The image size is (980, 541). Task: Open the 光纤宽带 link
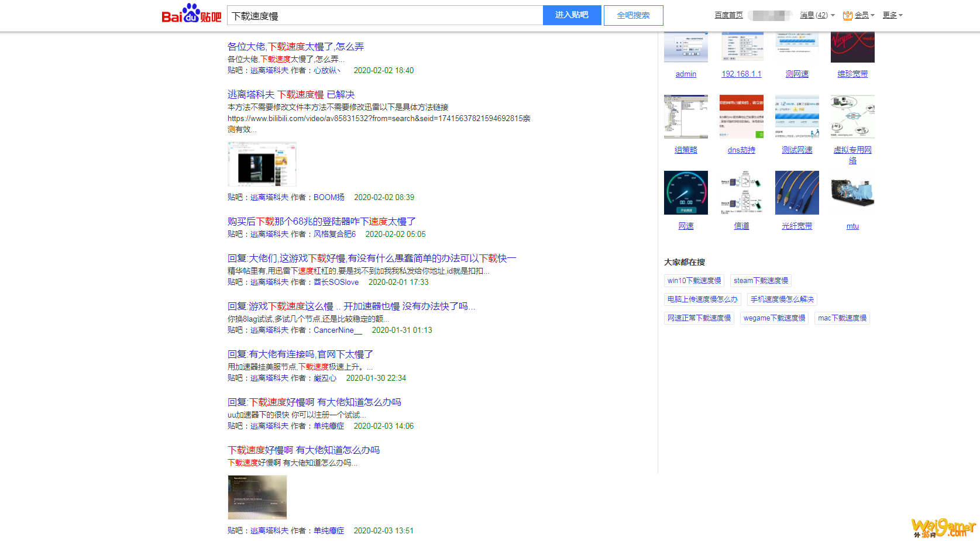click(797, 226)
